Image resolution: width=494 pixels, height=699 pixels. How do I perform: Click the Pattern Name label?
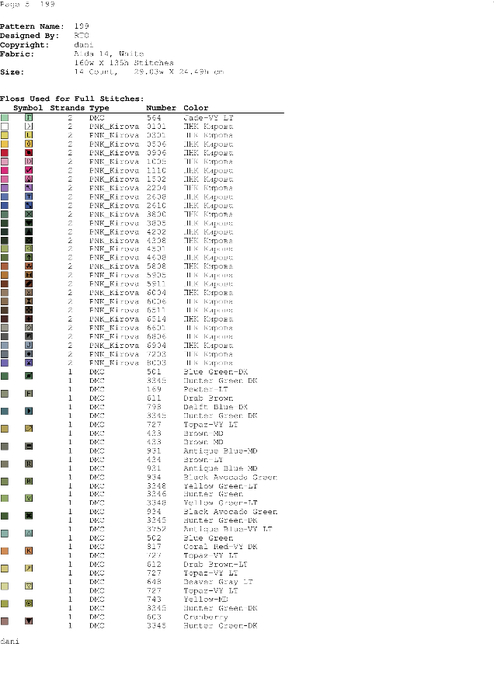[32, 26]
